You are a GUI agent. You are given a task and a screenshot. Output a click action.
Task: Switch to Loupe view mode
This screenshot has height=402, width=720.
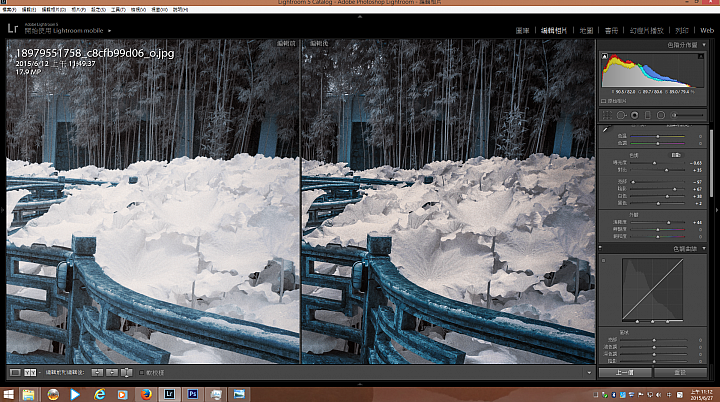(x=15, y=372)
